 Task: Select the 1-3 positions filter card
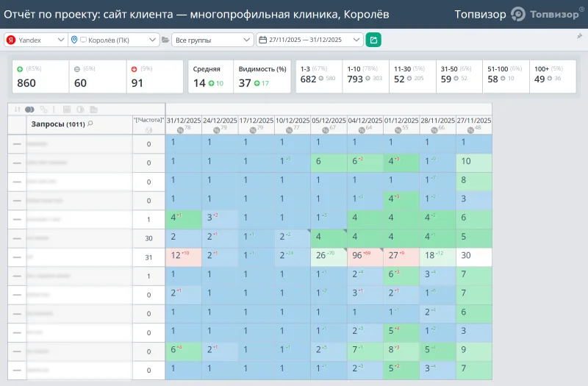[x=319, y=76]
